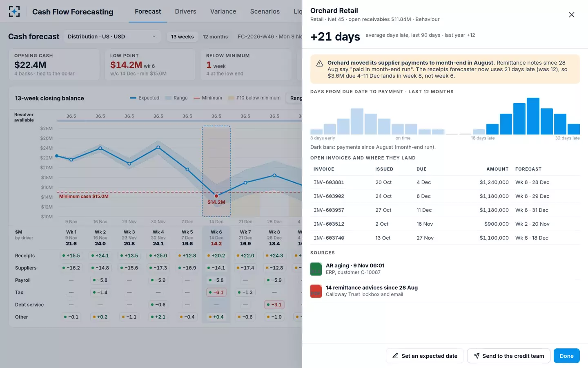Toggle the Expected legend item
Viewport: 588px width, 368px height.
pyautogui.click(x=145, y=98)
